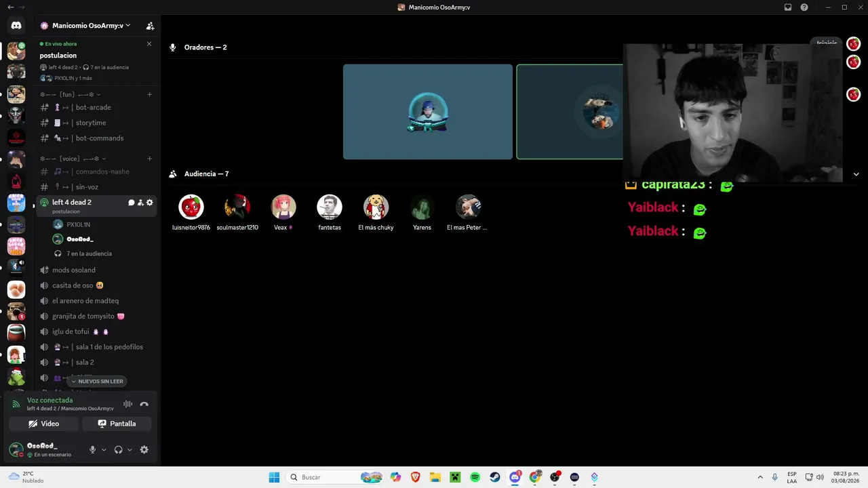Image resolution: width=868 pixels, height=488 pixels.
Task: Open Brave browser from the taskbar
Action: click(415, 477)
